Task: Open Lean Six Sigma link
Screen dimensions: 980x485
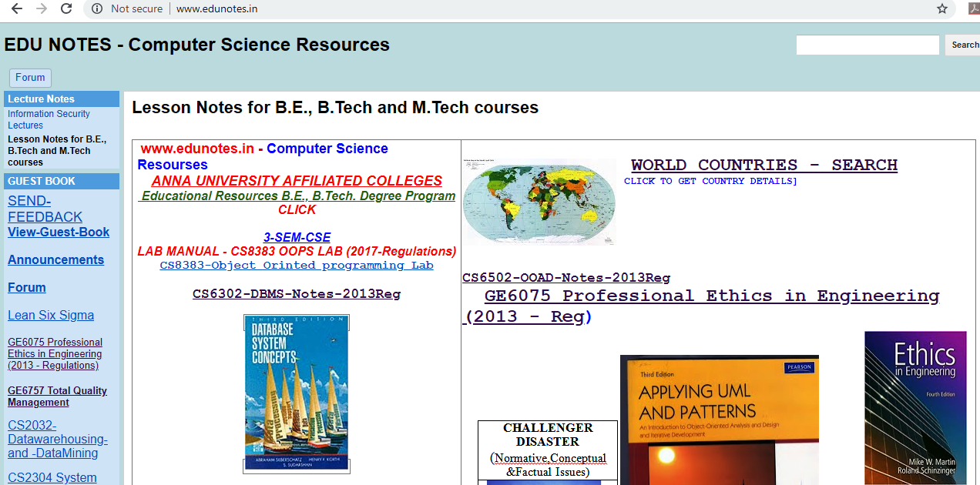Action: point(51,315)
